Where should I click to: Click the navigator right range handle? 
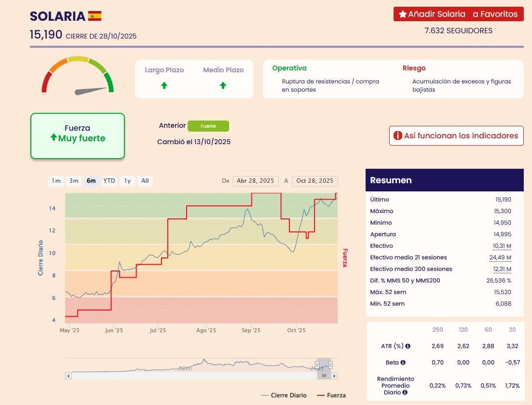click(330, 364)
